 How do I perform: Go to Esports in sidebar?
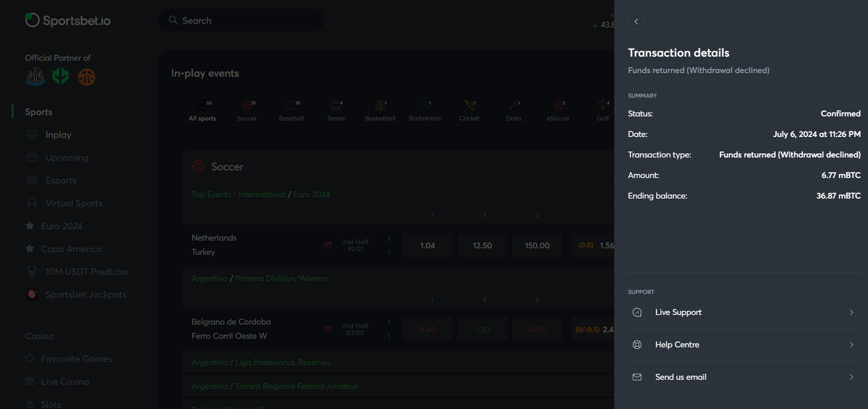61,180
